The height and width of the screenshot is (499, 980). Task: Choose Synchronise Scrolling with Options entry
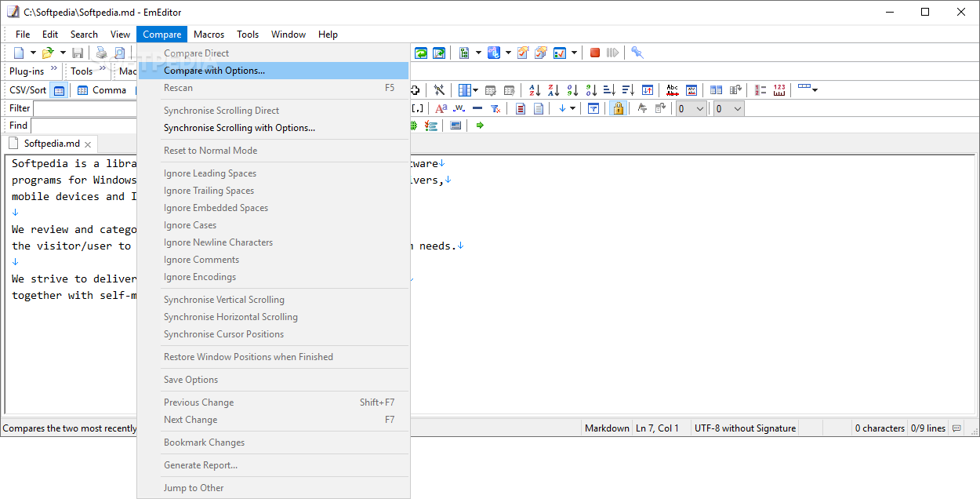click(x=274, y=128)
